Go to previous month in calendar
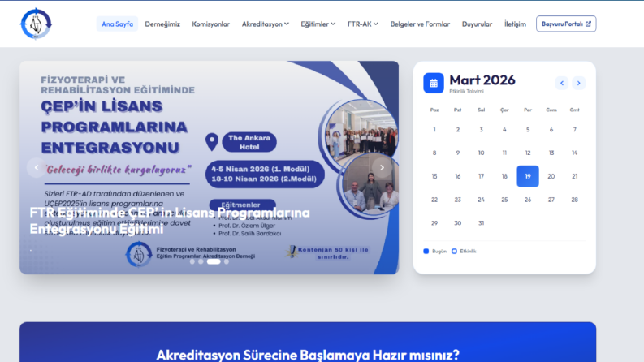The image size is (644, 362). point(562,83)
